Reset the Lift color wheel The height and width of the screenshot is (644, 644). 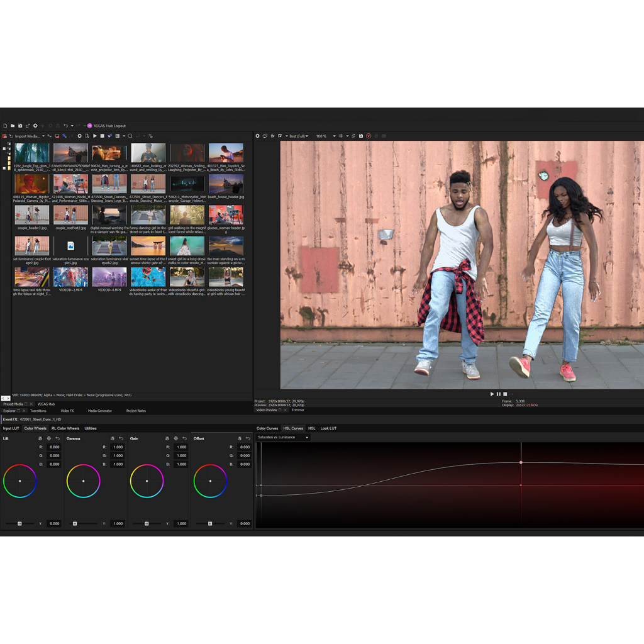click(57, 438)
